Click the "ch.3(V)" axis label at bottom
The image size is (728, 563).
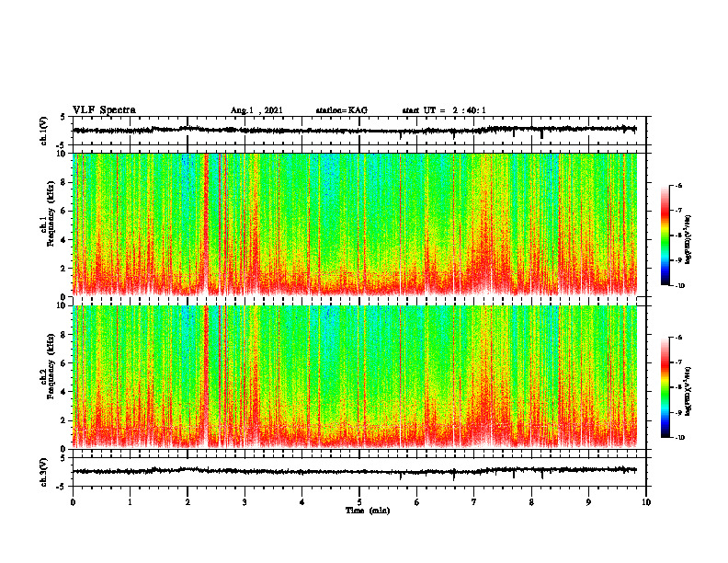click(x=44, y=472)
